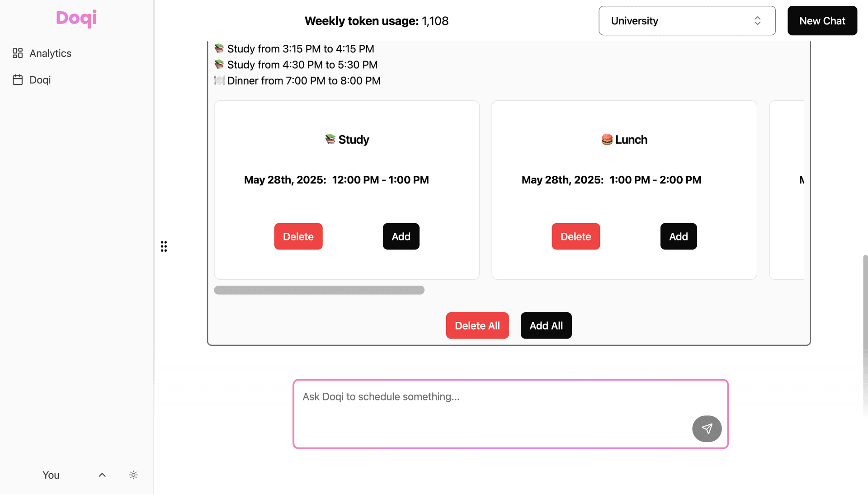Click the paper plane send icon
Screen dimensions: 868x494
click(x=707, y=428)
